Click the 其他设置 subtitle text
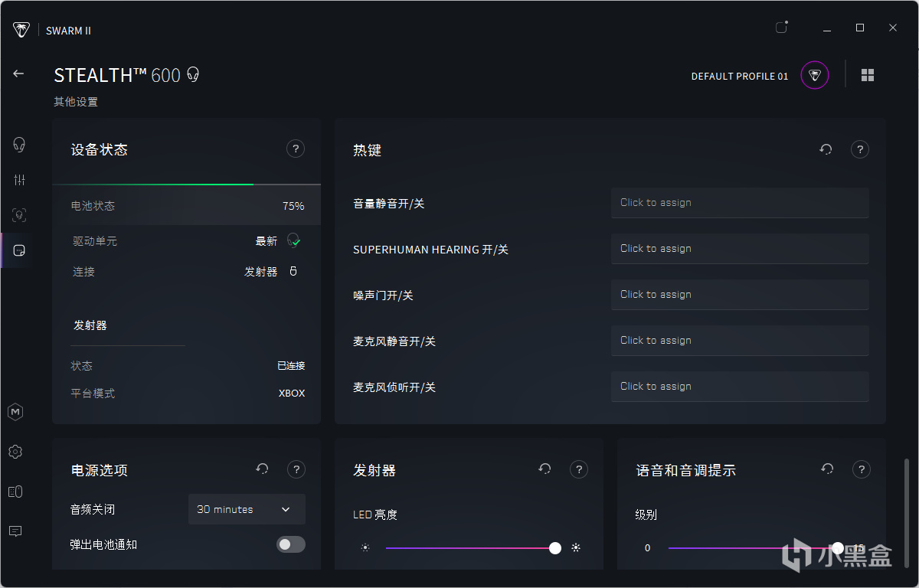The height and width of the screenshot is (588, 919). (x=76, y=102)
